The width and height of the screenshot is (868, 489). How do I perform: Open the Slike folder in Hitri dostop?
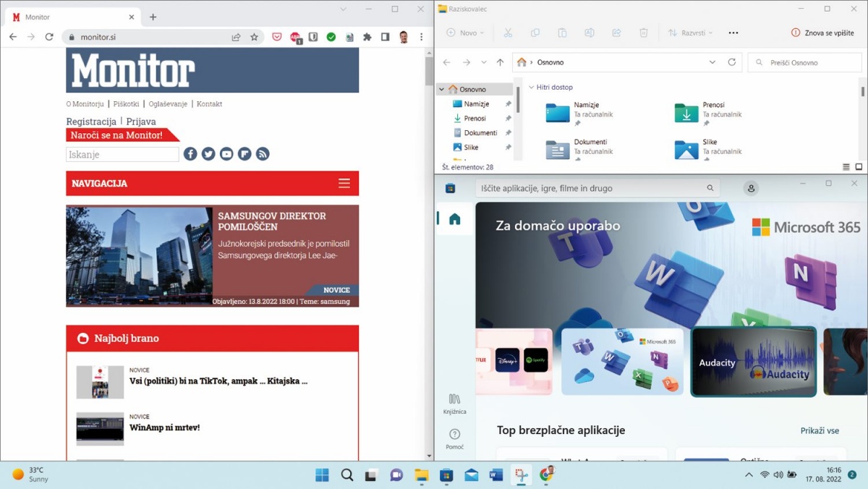(709, 147)
